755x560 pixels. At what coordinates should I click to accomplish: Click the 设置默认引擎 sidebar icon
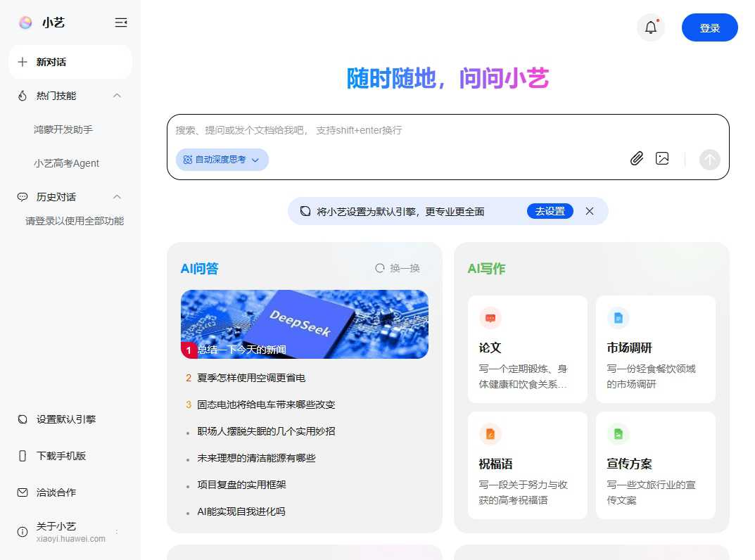[x=22, y=419]
